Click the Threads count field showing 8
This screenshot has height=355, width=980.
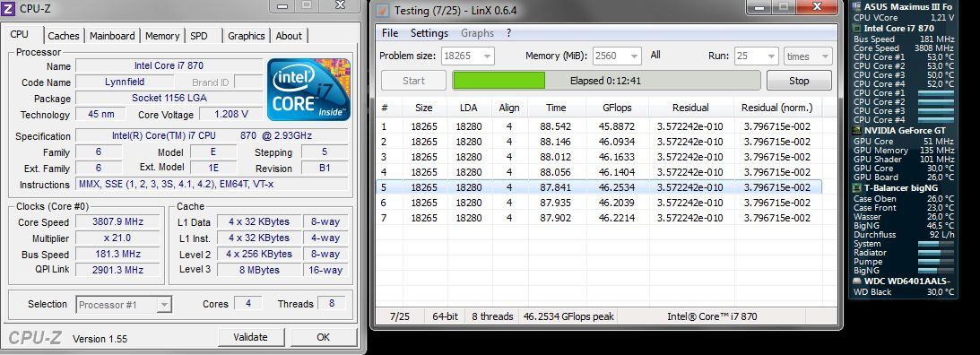[x=331, y=304]
